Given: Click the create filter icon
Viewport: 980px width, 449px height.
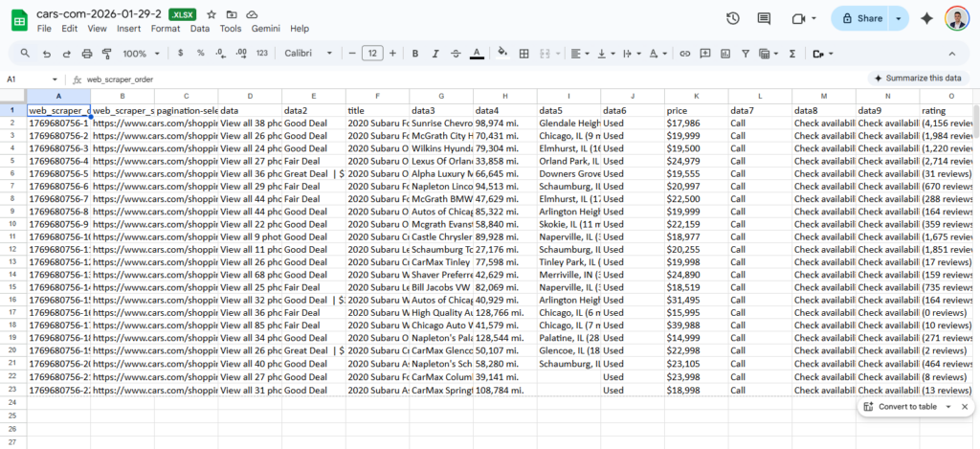Looking at the screenshot, I should 745,54.
